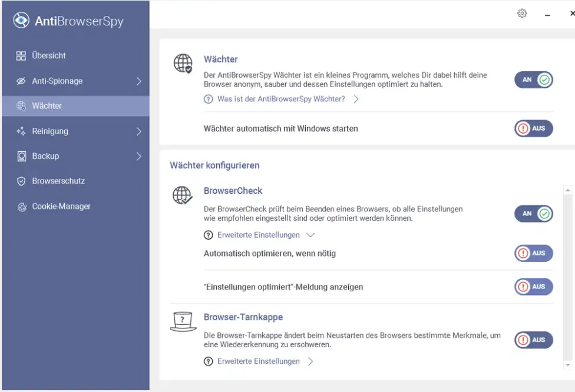Click the scrollbar down arrow
The width and height of the screenshot is (575, 392).
click(568, 365)
